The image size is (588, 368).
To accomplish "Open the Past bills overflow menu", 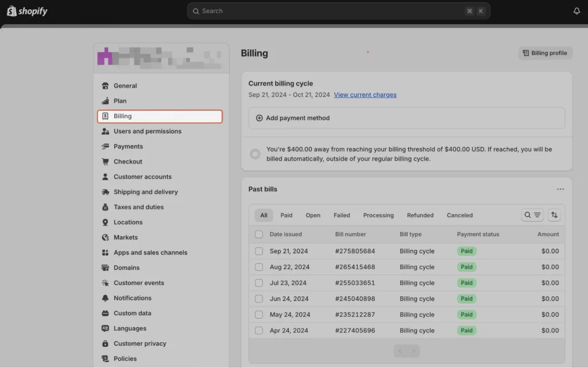I will point(560,189).
